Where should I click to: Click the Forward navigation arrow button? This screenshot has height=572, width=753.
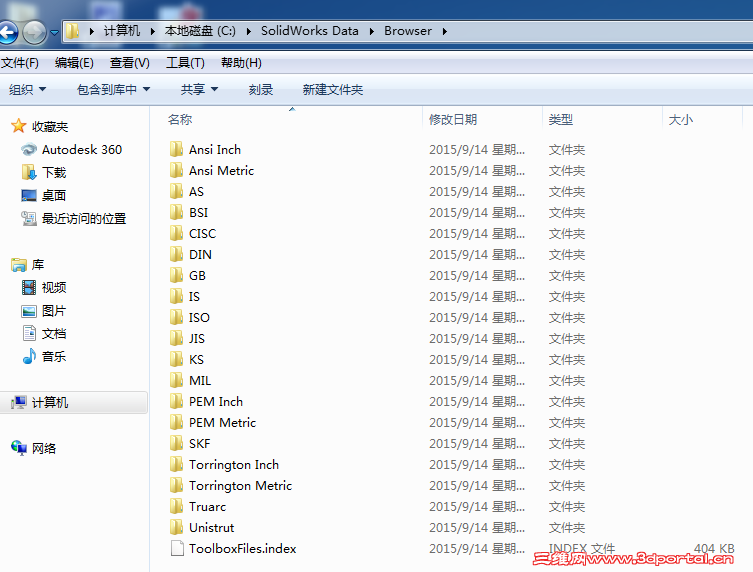35,33
